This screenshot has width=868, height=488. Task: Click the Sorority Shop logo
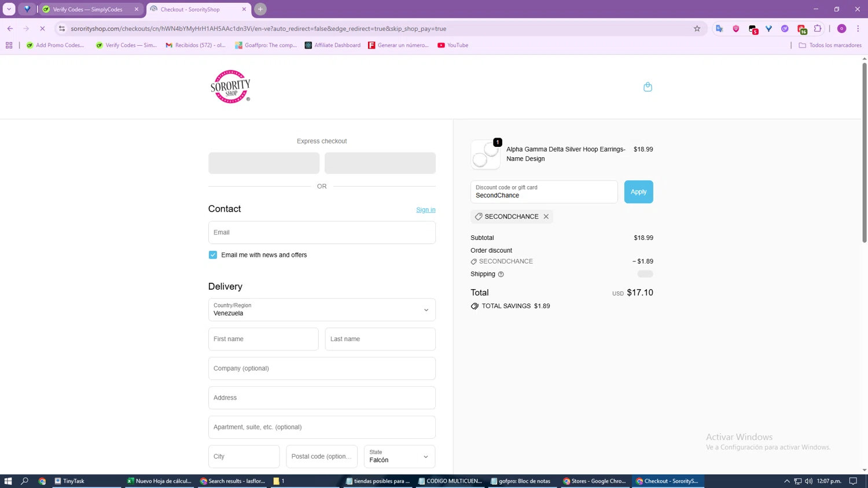point(230,87)
